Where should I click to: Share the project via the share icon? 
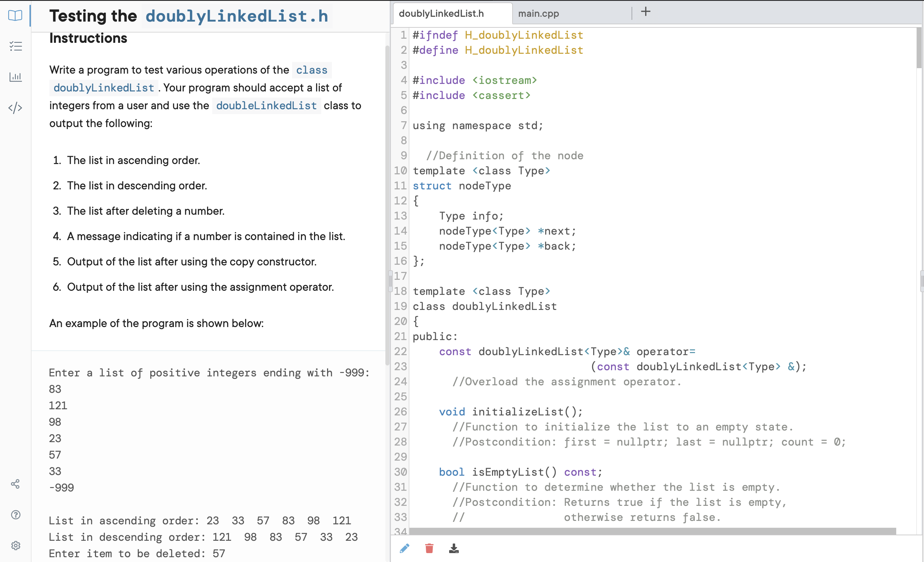[15, 484]
